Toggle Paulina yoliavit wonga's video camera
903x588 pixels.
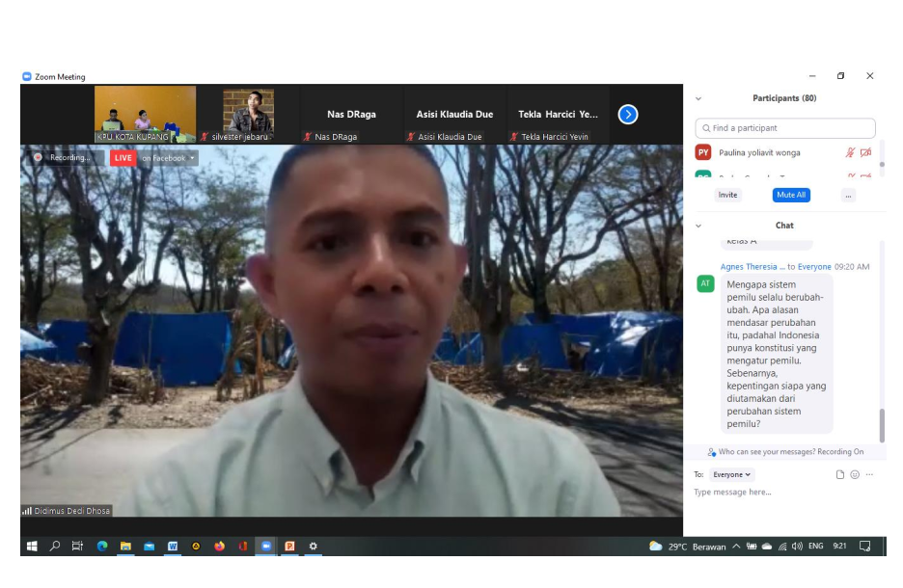pyautogui.click(x=865, y=152)
